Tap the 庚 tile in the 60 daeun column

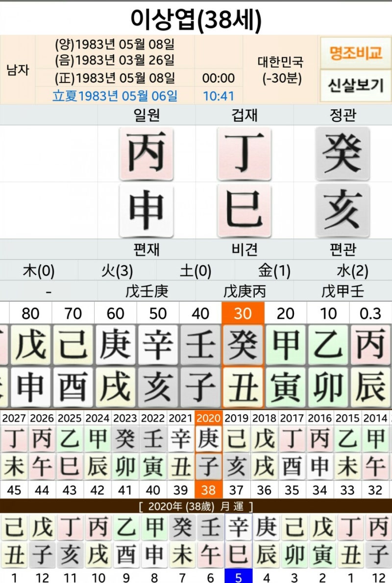click(x=115, y=345)
